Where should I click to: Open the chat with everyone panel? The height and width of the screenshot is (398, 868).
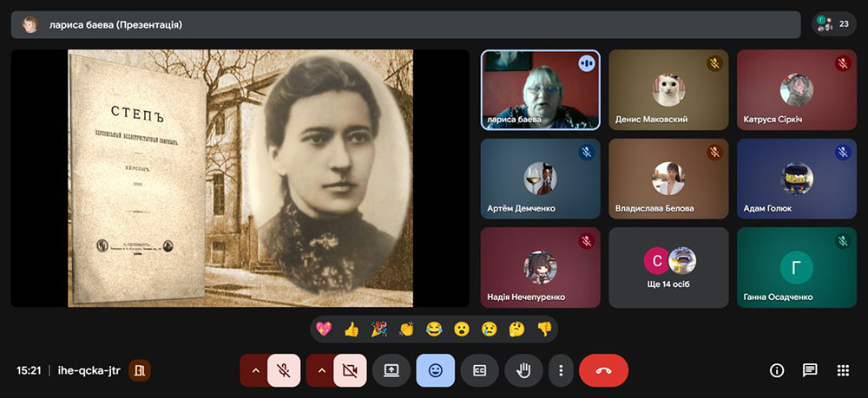click(x=810, y=370)
